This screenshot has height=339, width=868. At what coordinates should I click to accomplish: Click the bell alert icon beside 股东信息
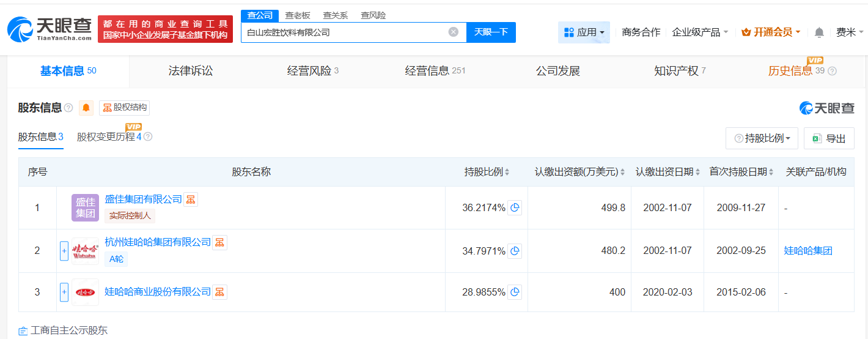(86, 108)
